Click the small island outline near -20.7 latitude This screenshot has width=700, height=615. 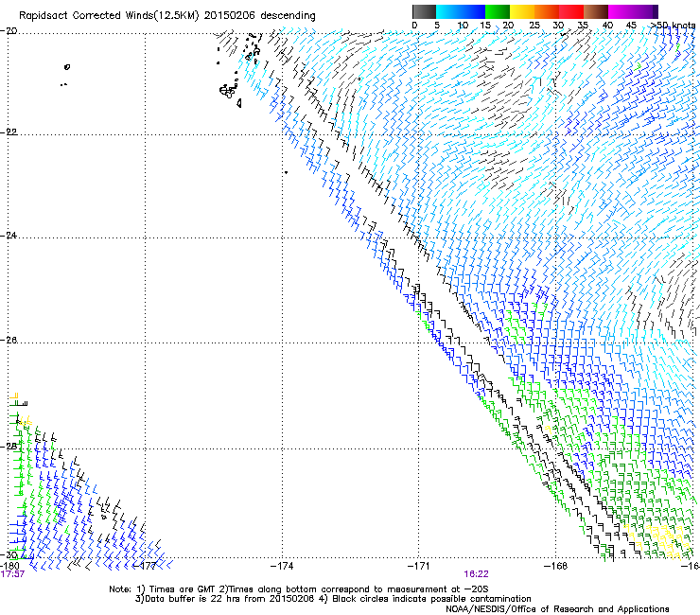(x=67, y=67)
